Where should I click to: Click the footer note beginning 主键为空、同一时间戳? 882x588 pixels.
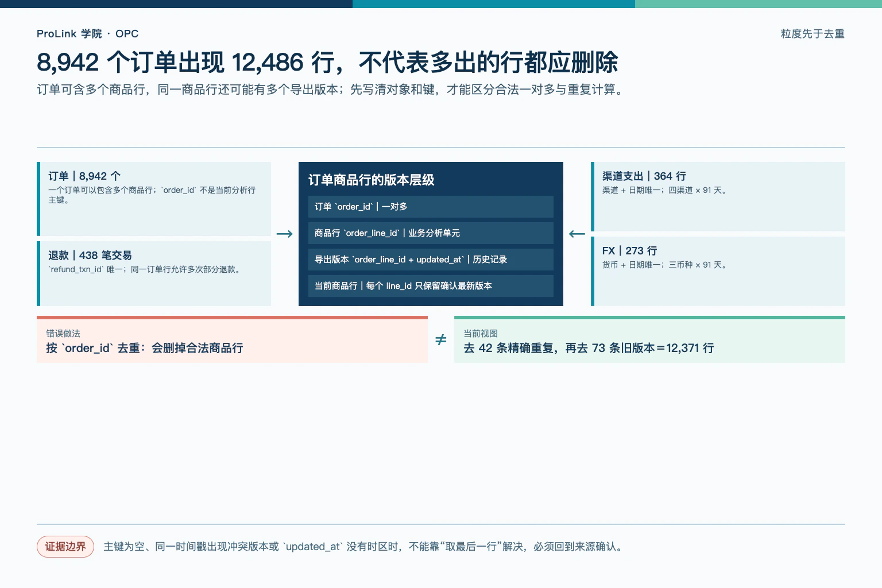tap(364, 547)
